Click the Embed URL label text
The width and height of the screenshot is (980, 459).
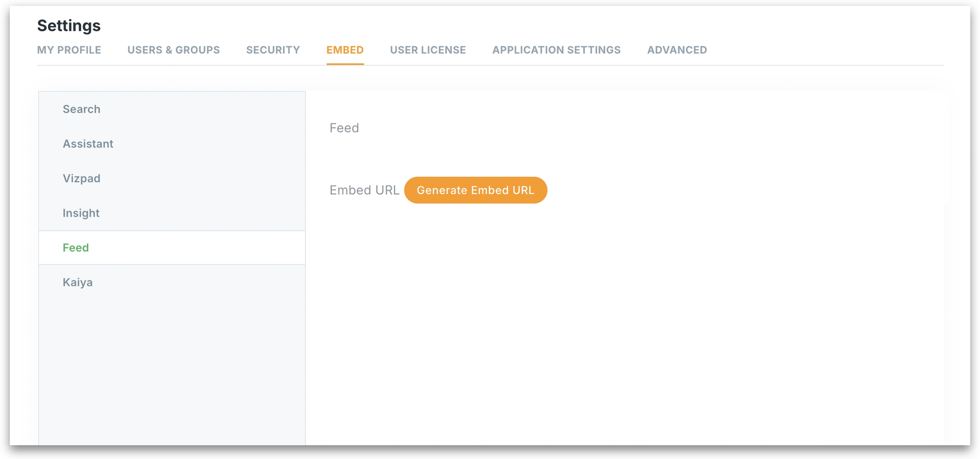pos(364,190)
